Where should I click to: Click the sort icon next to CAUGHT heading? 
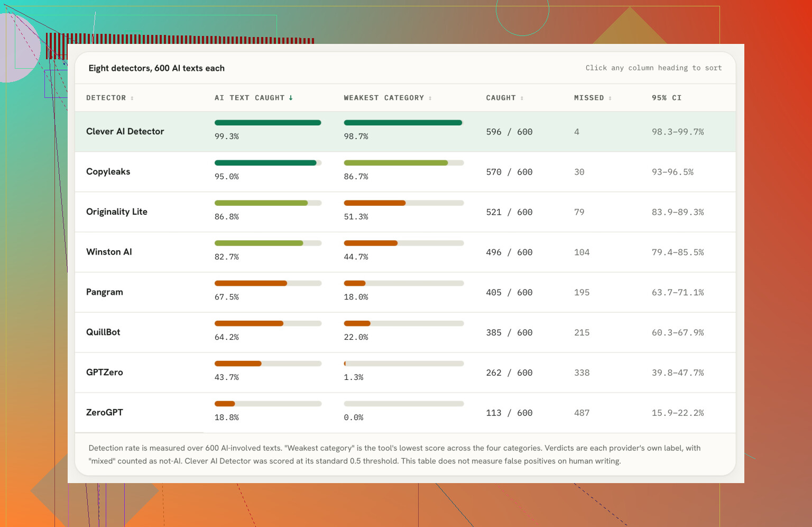click(x=522, y=98)
